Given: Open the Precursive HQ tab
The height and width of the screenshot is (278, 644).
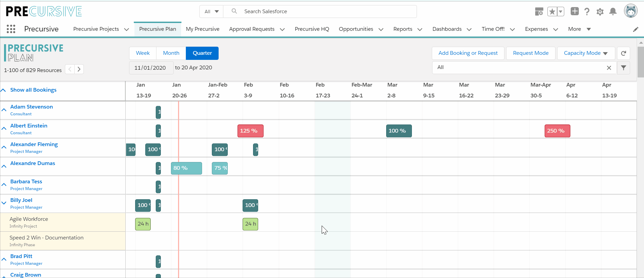Looking at the screenshot, I should point(312,29).
